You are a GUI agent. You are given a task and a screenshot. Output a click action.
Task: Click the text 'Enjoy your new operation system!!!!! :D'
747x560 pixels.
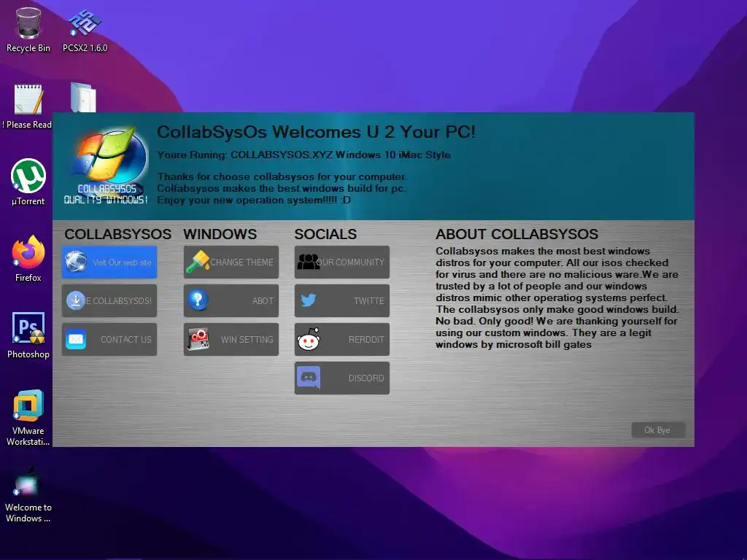point(254,200)
